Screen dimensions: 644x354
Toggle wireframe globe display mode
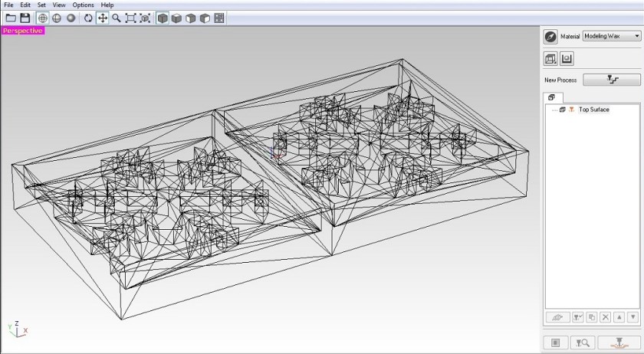(42, 18)
